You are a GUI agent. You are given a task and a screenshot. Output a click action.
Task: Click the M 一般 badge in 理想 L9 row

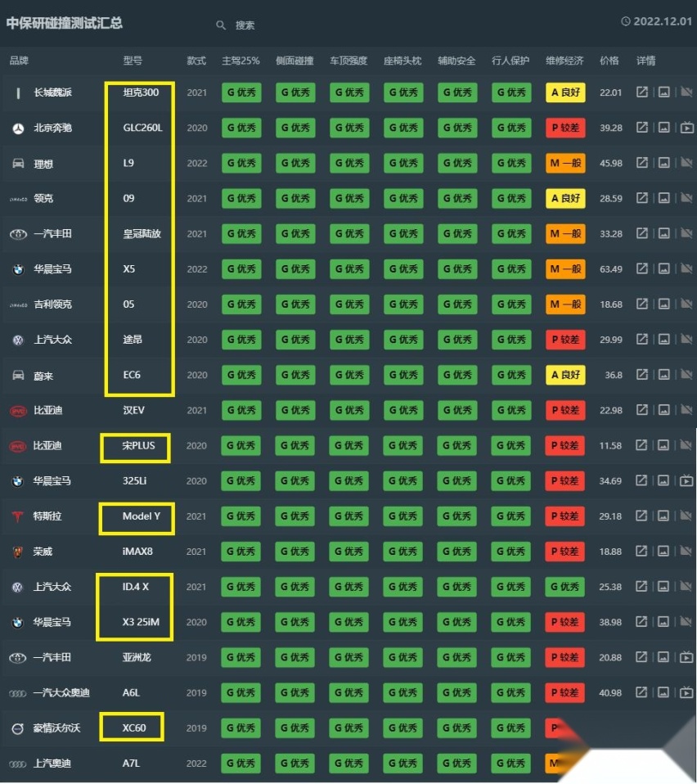click(565, 163)
